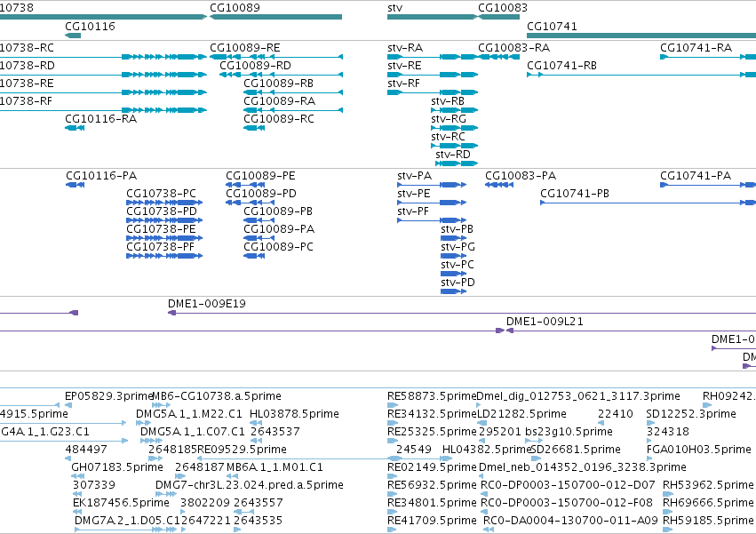Select EST LD21282.5prime
This screenshot has width=756, height=534.
[481, 423]
